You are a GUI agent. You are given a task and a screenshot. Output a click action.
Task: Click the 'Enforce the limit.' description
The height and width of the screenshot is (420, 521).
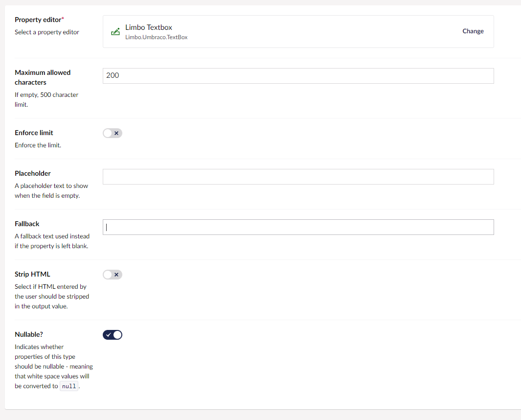38,145
